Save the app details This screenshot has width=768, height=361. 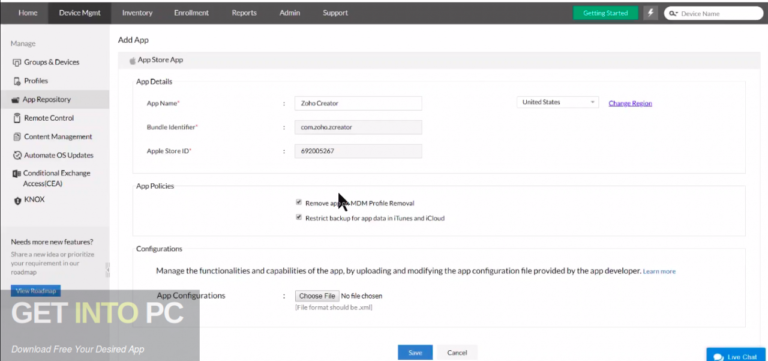[x=415, y=353]
